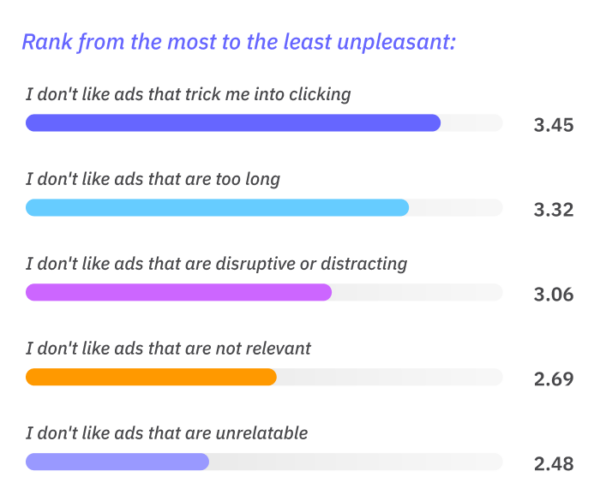Select the 'ads that are too long' label

(x=153, y=180)
